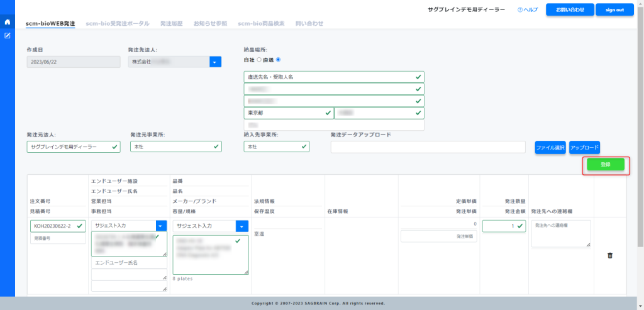Click the help question mark icon
This screenshot has width=644, height=310.
click(520, 10)
